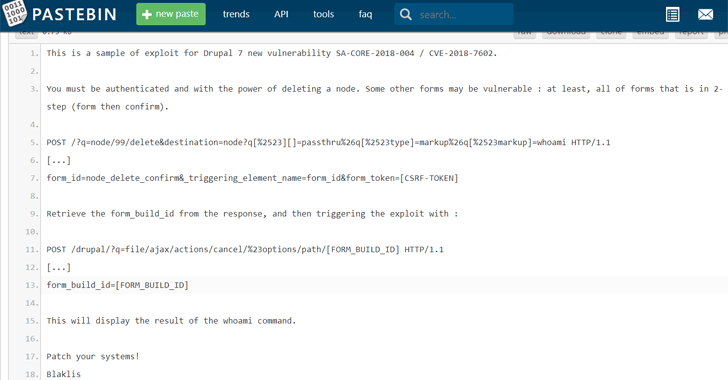Click line number 11 in the gutter

[32, 250]
